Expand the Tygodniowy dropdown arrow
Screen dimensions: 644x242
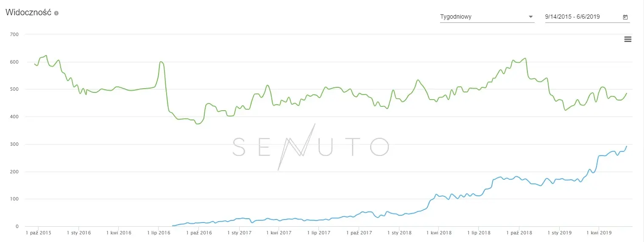click(x=530, y=17)
